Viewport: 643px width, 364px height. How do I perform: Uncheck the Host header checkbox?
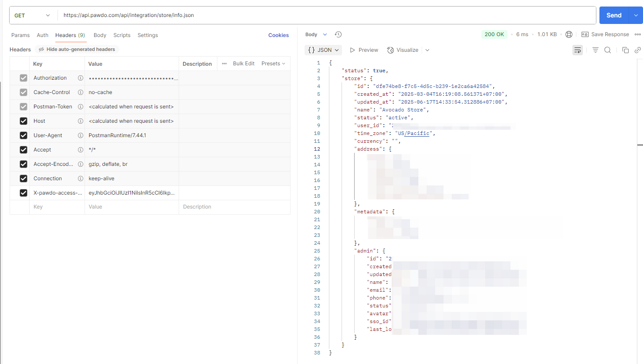coord(24,121)
